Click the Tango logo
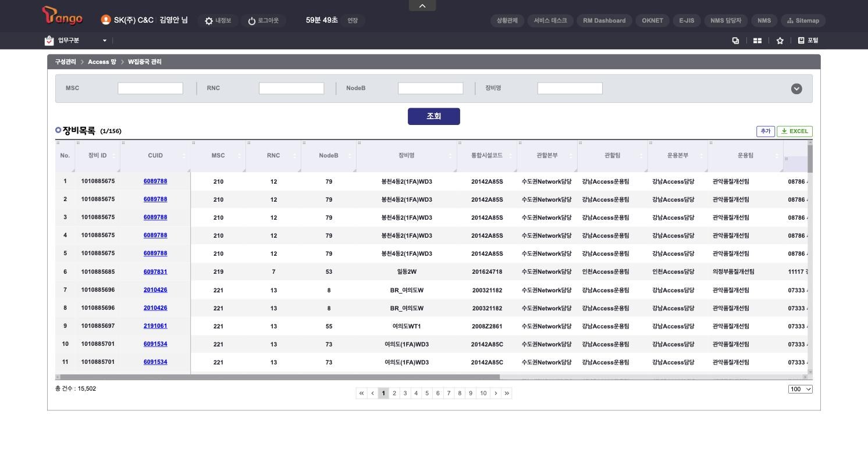Image resolution: width=868 pixels, height=472 pixels. point(62,16)
